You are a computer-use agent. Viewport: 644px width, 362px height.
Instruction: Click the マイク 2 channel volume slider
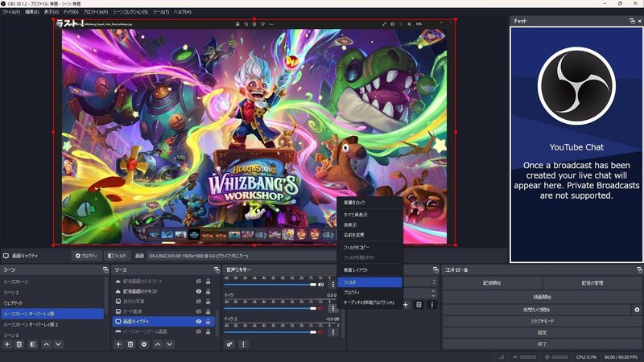pos(270,332)
